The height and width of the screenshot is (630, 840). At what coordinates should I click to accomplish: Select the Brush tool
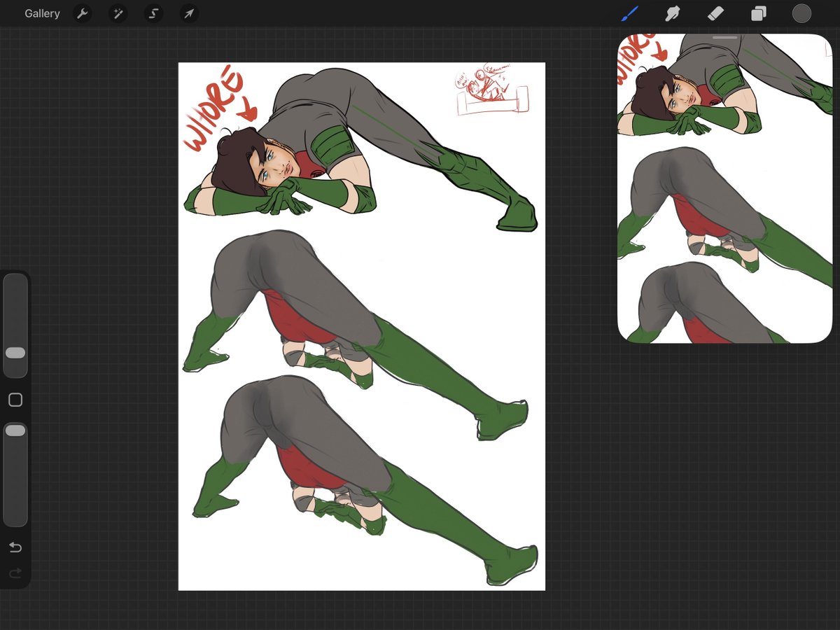pyautogui.click(x=630, y=13)
